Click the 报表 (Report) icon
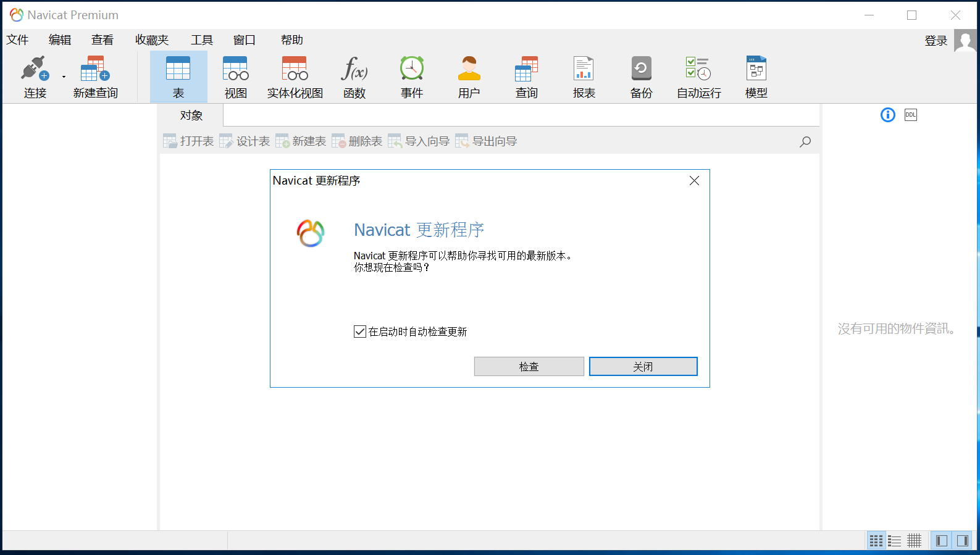 coord(584,77)
